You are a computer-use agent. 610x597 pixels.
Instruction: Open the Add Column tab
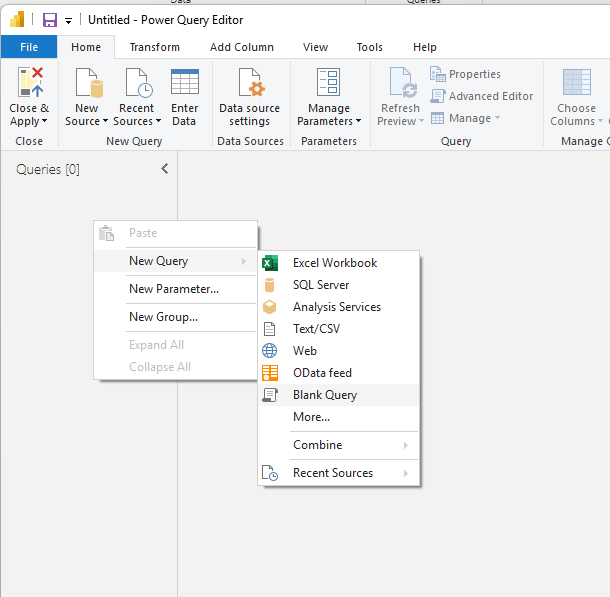click(x=241, y=47)
